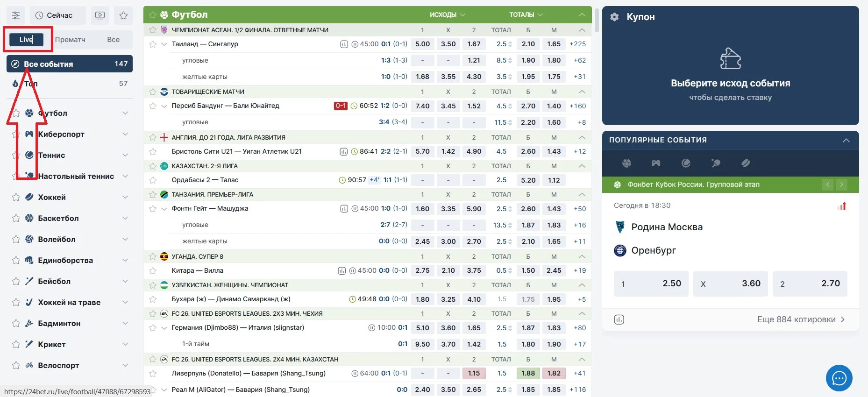Show next popular event with right arrow
This screenshot has width=868, height=397.
point(841,184)
